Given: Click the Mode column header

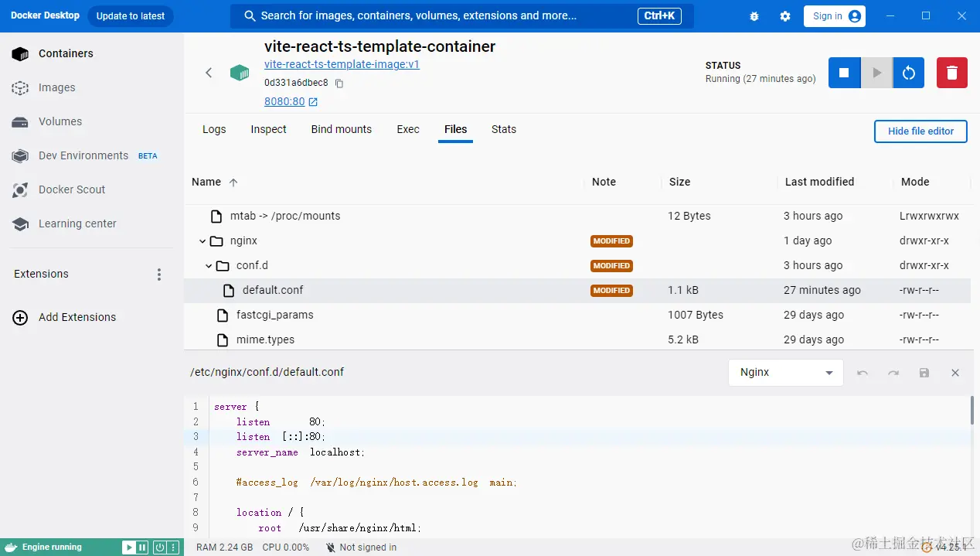Looking at the screenshot, I should 915,182.
